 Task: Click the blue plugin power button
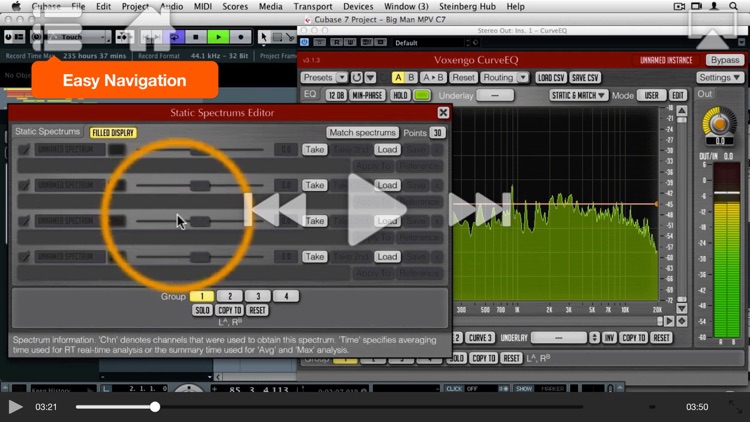304,42
